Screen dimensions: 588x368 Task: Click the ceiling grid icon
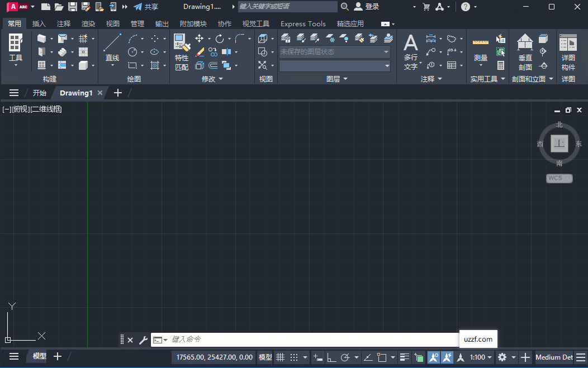coord(83,52)
